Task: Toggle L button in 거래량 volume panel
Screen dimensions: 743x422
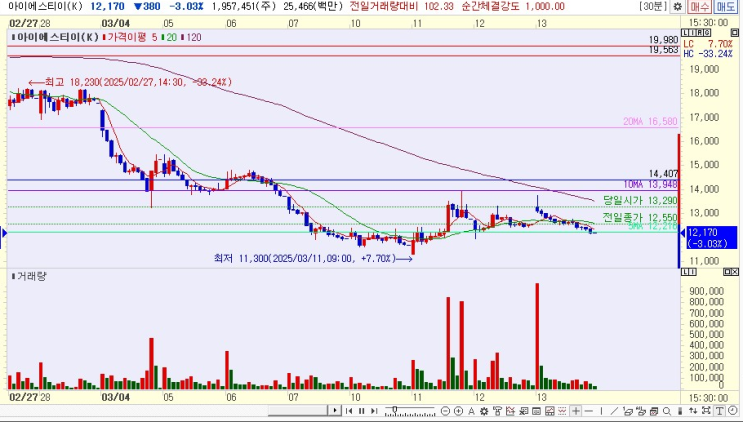Action: point(685,272)
